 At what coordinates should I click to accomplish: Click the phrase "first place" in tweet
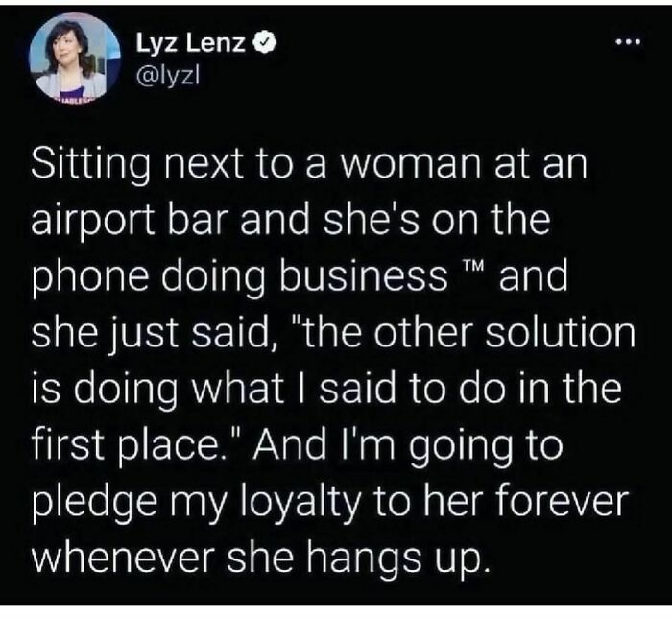tap(127, 446)
